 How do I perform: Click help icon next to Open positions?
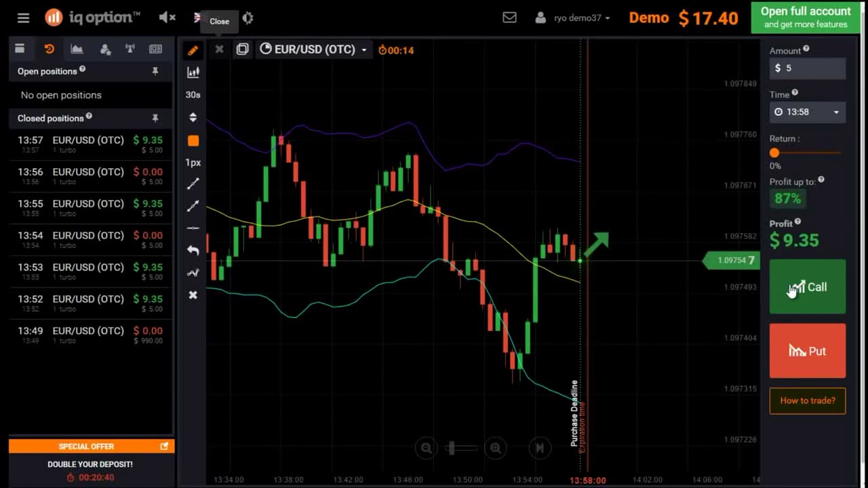82,69
